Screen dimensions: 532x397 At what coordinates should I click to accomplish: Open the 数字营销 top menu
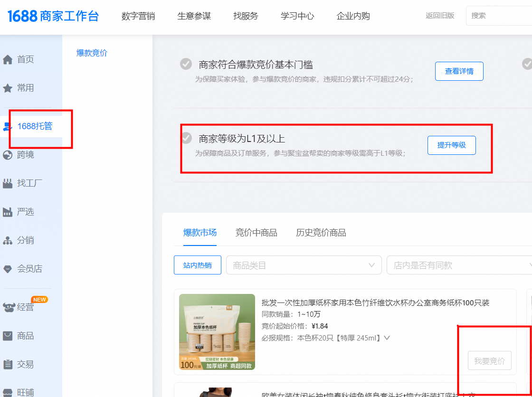(138, 16)
